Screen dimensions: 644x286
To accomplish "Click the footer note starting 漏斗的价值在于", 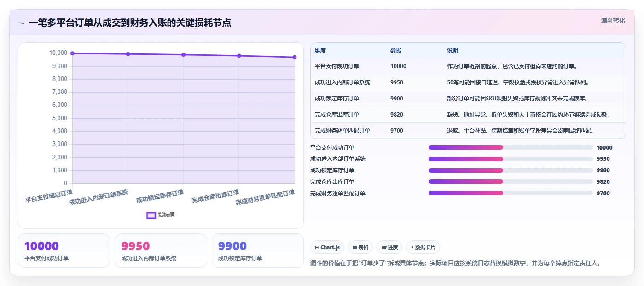I will click(x=456, y=263).
